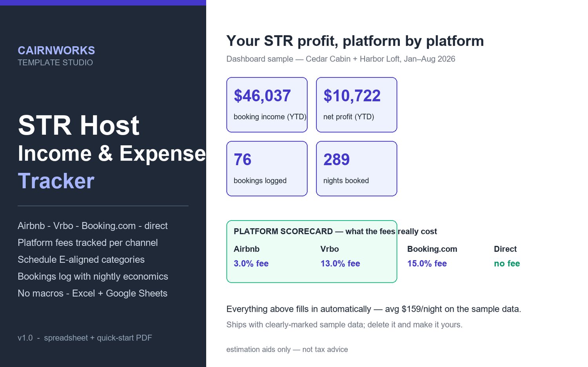
Task: Click the $46,037 booking income card
Action: click(267, 105)
